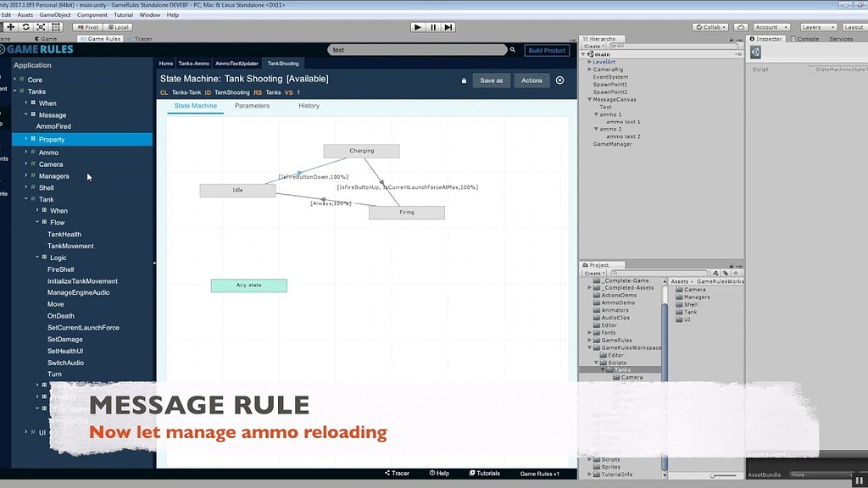Image resolution: width=868 pixels, height=488 pixels.
Task: Toggle Pivot mode in the Unity toolbar
Action: (x=88, y=26)
